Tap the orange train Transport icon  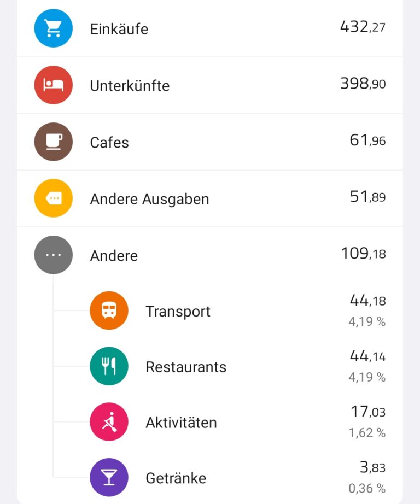[x=109, y=310]
